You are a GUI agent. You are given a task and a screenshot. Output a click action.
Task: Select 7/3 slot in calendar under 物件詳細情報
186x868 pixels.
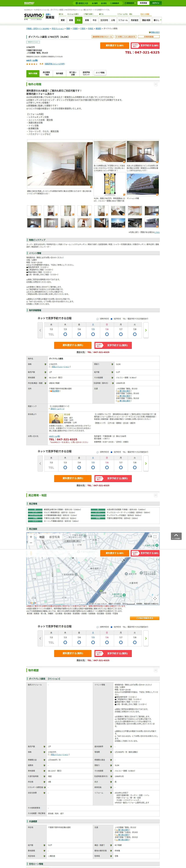point(65,334)
